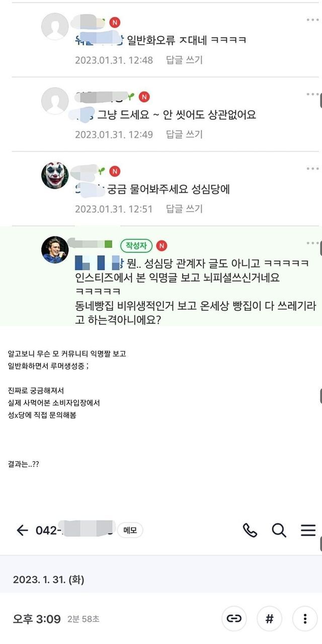Expand more options on the 12:49 comment

pyautogui.click(x=312, y=94)
